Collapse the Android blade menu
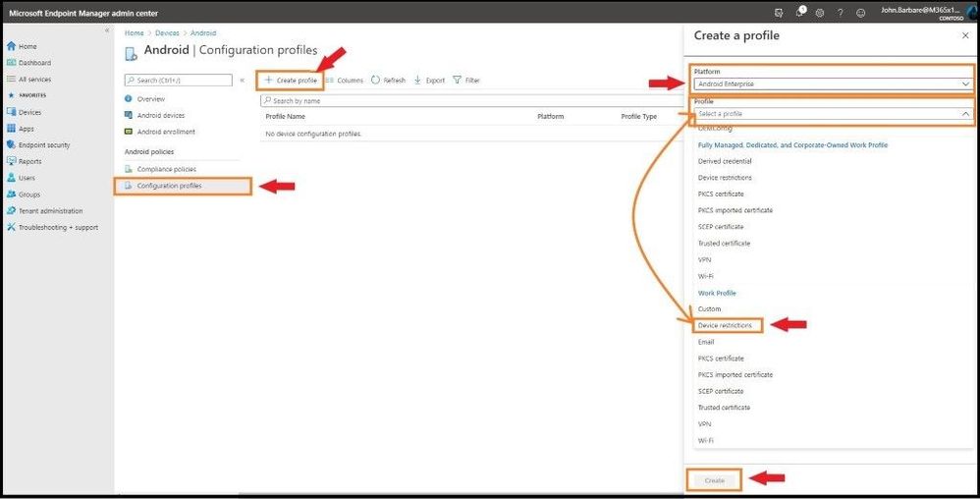This screenshot has height=499, width=980. pyautogui.click(x=242, y=80)
